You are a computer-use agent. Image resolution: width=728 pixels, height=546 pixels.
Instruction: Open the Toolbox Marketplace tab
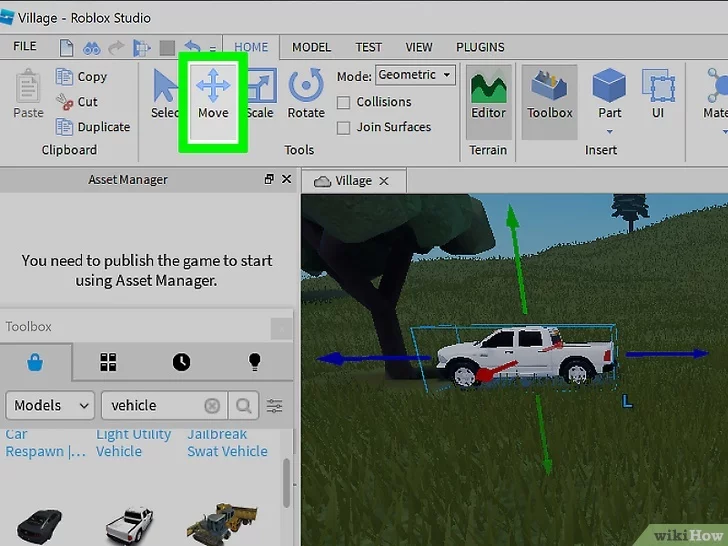pos(36,362)
